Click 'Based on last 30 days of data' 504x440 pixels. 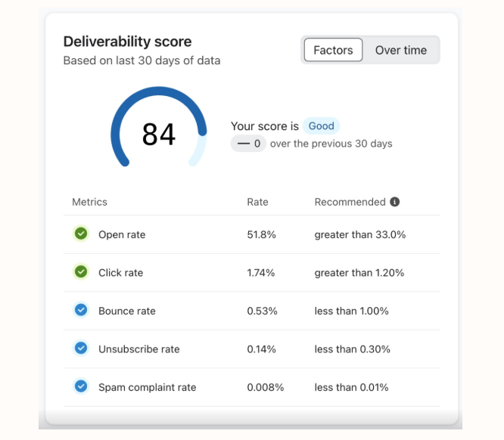pyautogui.click(x=142, y=60)
